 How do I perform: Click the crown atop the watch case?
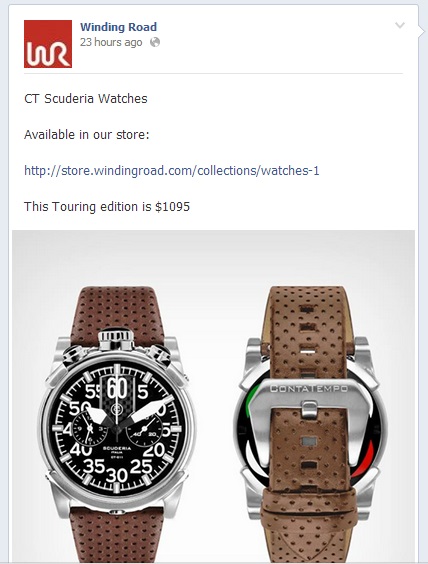116,338
